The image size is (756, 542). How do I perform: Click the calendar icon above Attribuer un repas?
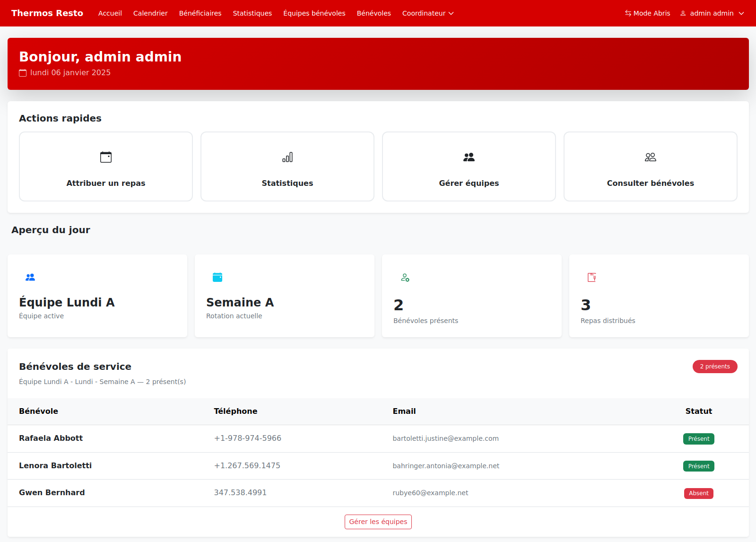point(106,157)
